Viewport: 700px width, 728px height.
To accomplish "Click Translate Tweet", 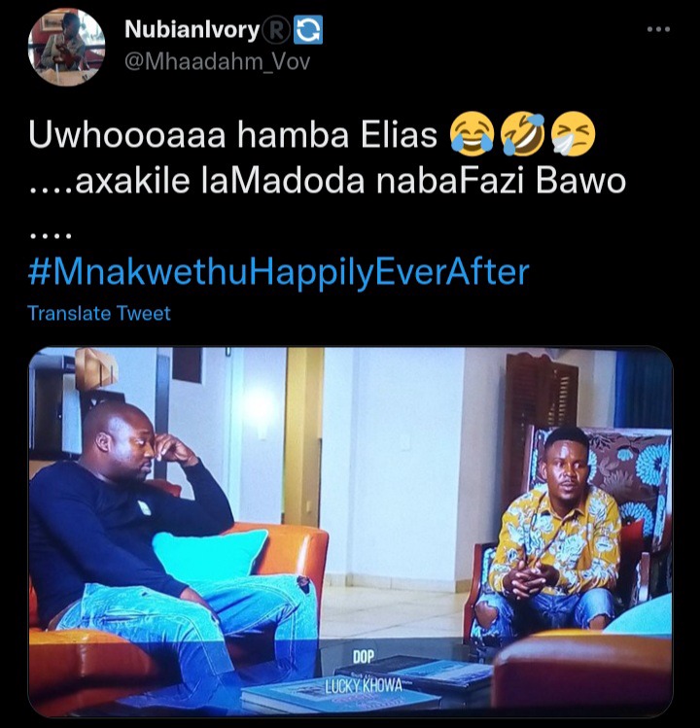I will pyautogui.click(x=99, y=313).
